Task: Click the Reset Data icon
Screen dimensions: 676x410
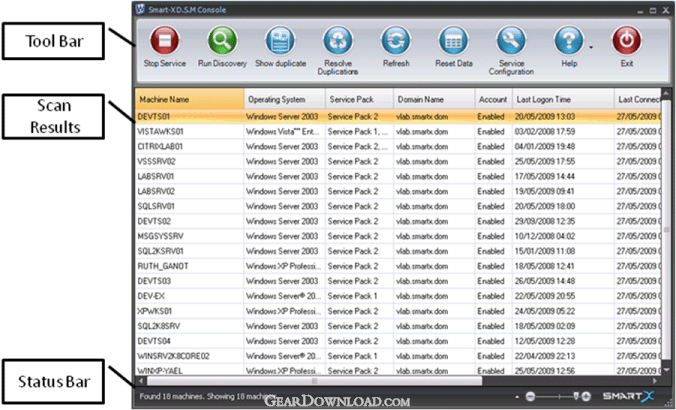Action: [x=454, y=40]
